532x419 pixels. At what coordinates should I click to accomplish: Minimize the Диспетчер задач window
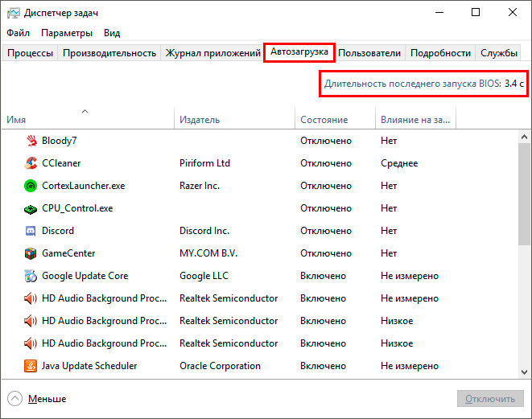point(439,13)
